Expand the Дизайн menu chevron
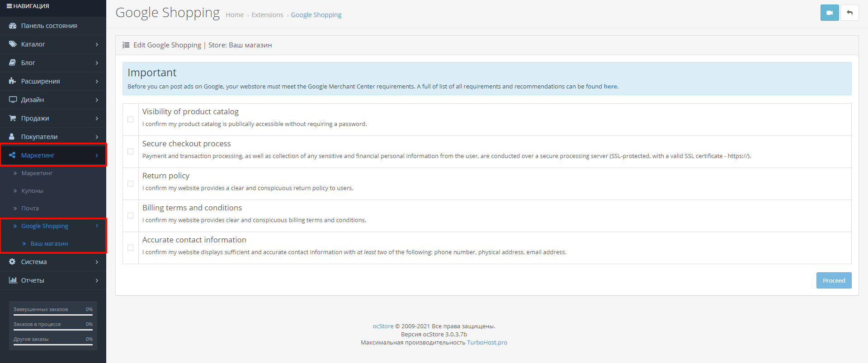This screenshot has width=868, height=363. (97, 100)
